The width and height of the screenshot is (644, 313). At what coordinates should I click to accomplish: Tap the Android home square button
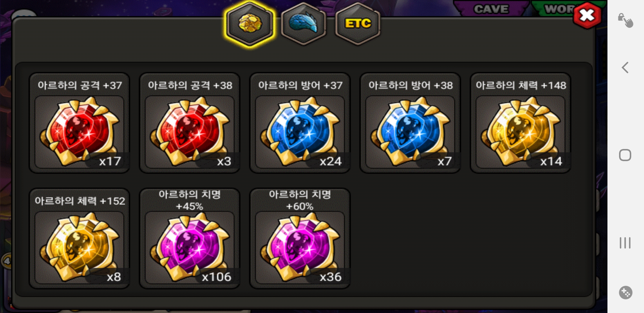pyautogui.click(x=625, y=155)
